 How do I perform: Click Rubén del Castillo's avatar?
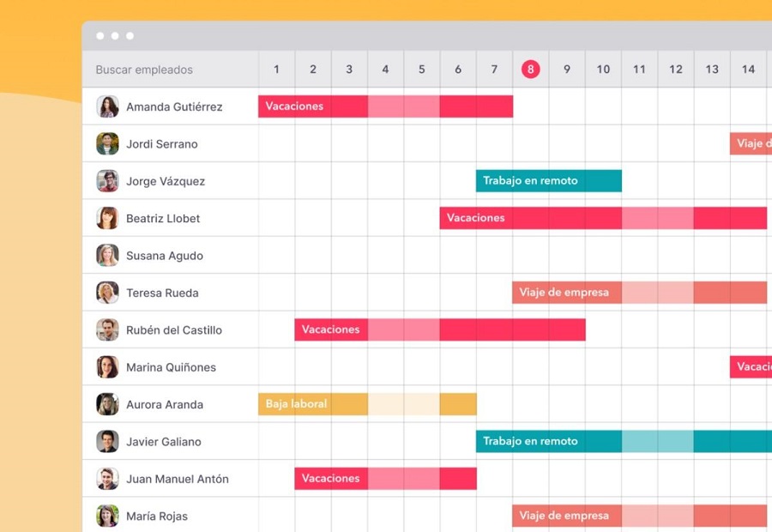(107, 329)
